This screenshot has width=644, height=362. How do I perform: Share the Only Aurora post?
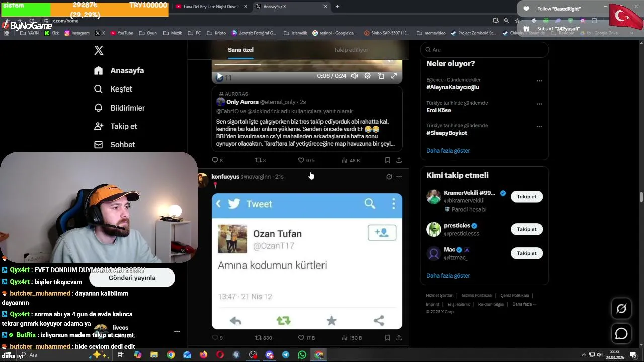[399, 160]
